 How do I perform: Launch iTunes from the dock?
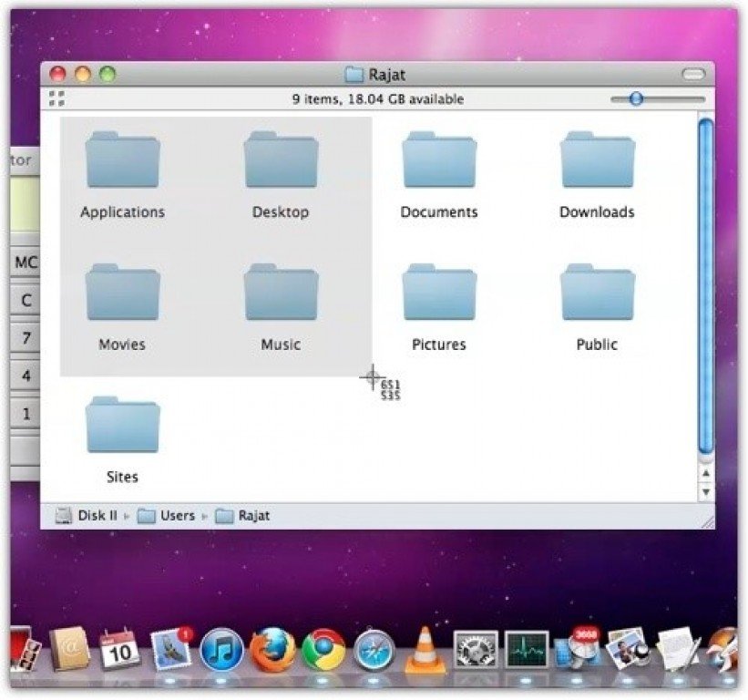(x=221, y=650)
